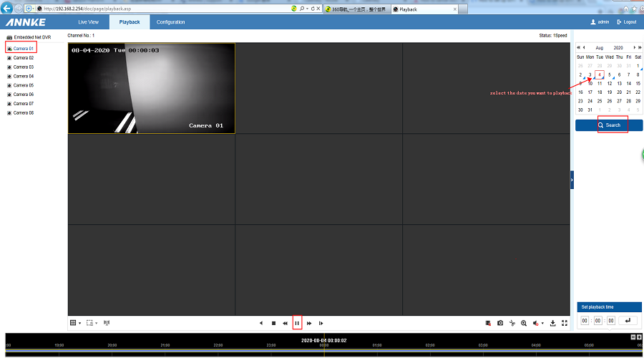
Task: Slow down playback speed
Action: (285, 323)
